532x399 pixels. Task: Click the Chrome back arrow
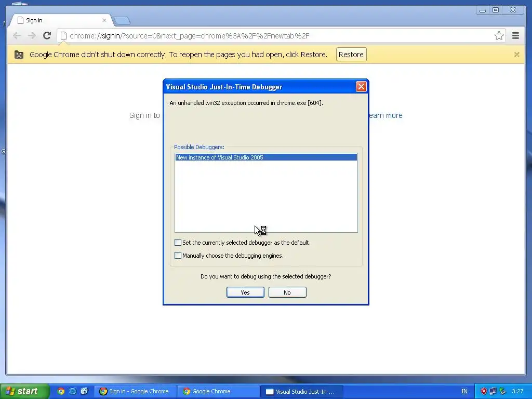(x=17, y=36)
